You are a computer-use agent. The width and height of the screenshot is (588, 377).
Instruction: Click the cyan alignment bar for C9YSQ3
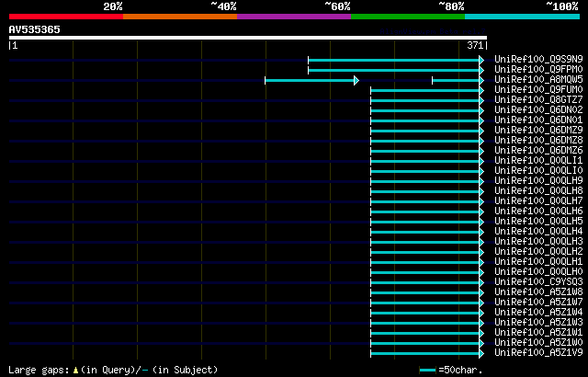coord(427,283)
